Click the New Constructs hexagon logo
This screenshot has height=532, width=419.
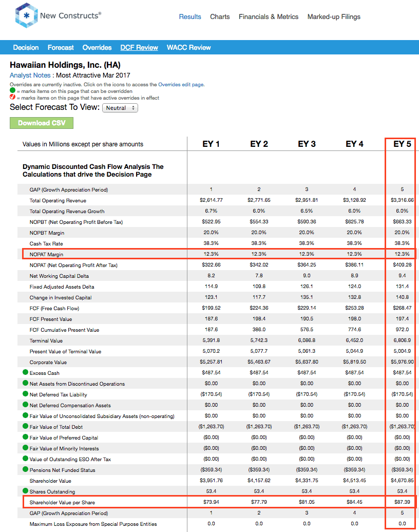[x=26, y=15]
